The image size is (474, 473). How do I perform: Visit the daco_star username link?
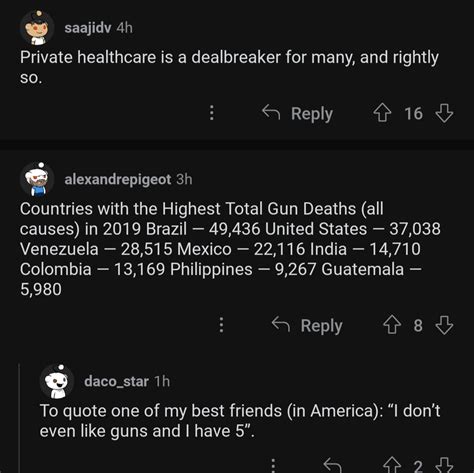[116, 382]
